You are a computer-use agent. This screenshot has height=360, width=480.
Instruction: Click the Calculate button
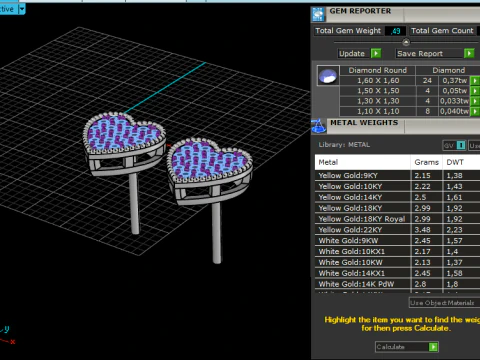(x=402, y=347)
